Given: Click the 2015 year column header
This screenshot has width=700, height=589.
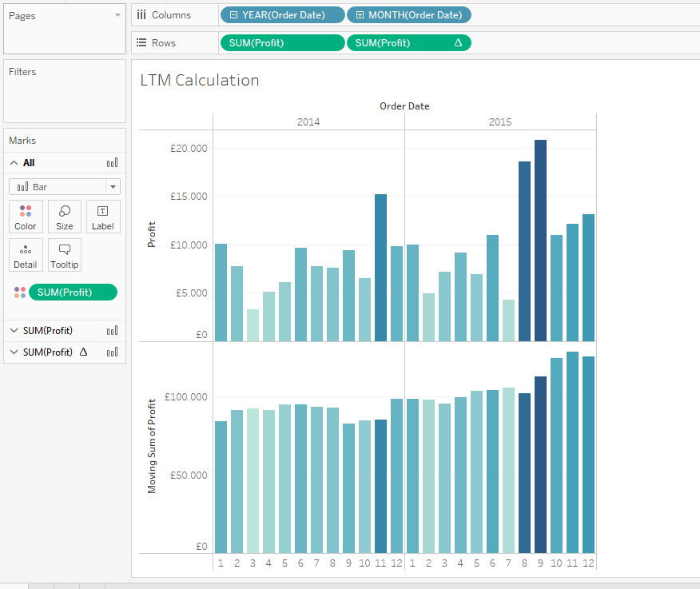Looking at the screenshot, I should [500, 122].
